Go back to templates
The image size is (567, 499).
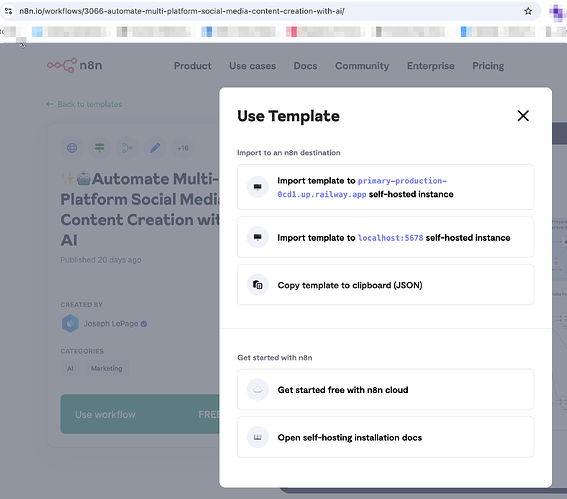coord(84,104)
